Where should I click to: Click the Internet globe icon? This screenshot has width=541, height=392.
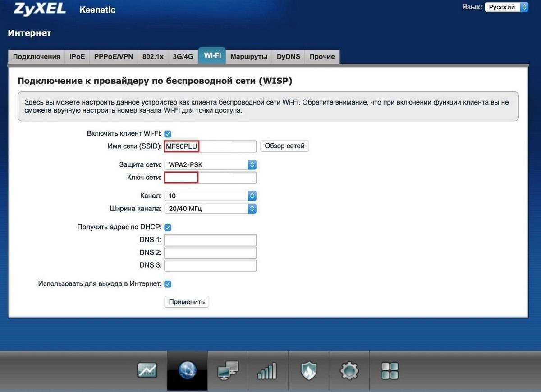(187, 370)
